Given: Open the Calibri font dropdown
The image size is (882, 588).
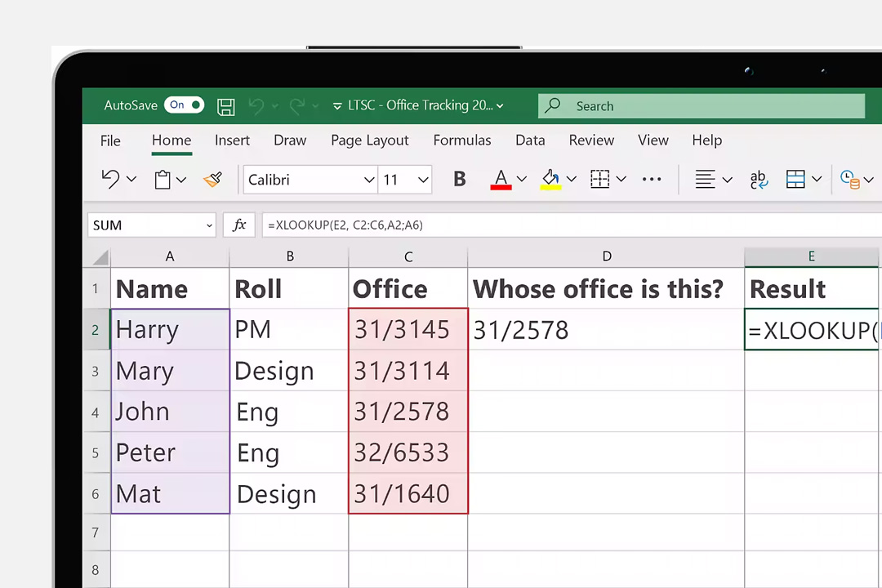Looking at the screenshot, I should click(x=368, y=180).
